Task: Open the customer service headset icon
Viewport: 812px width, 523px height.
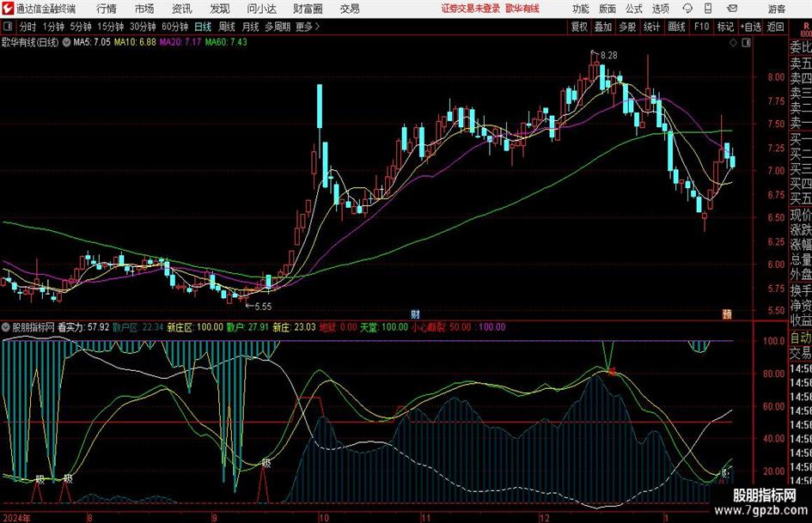Action: [x=687, y=9]
